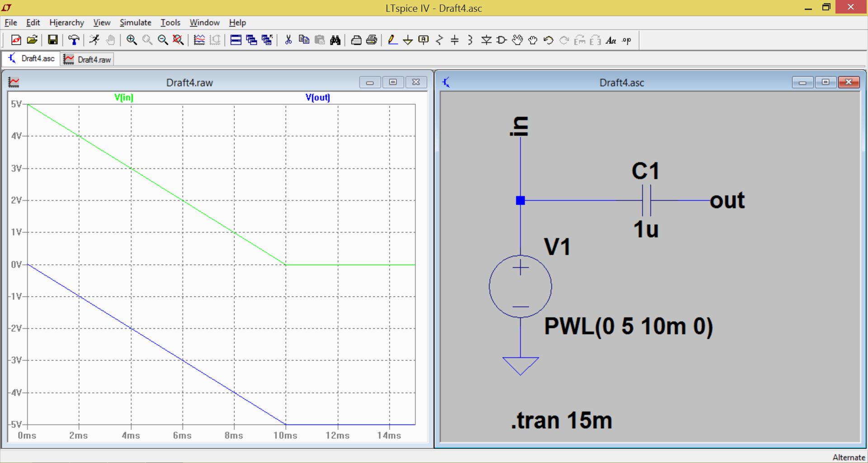Image resolution: width=868 pixels, height=463 pixels.
Task: Click the Halt simulation hand icon
Action: (x=110, y=40)
